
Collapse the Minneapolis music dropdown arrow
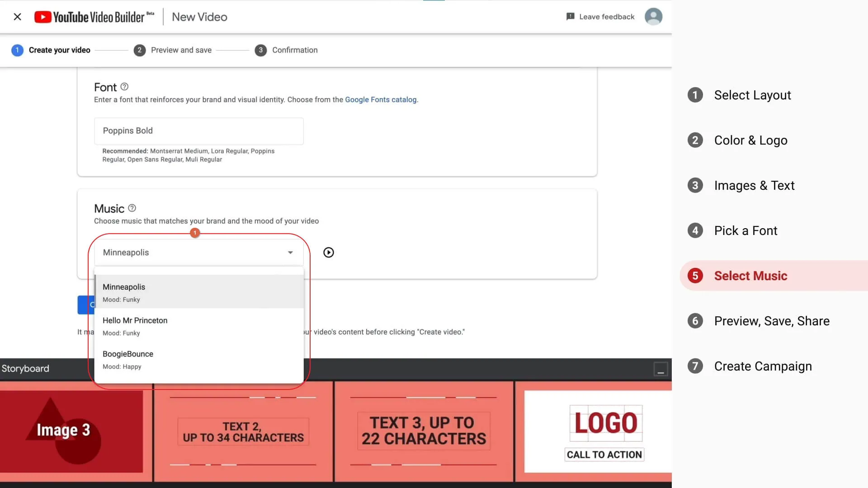point(290,253)
